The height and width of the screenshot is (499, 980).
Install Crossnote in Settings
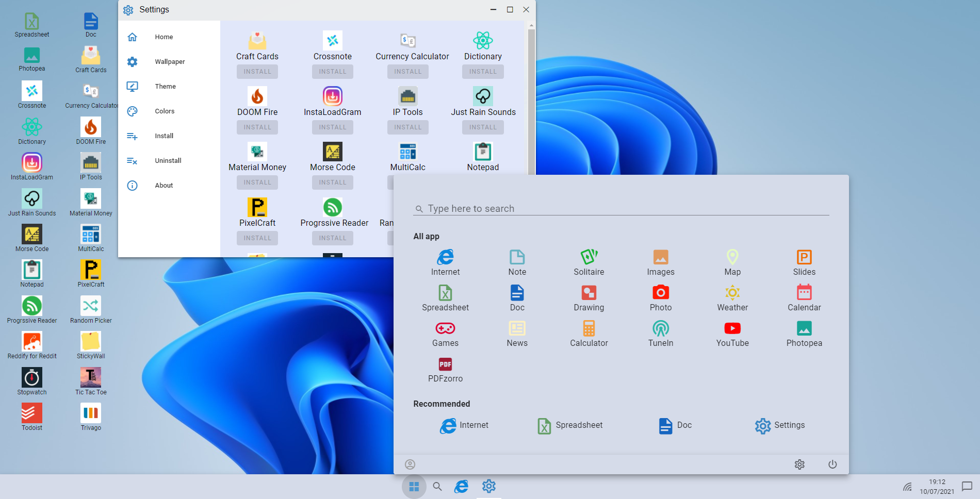(333, 72)
